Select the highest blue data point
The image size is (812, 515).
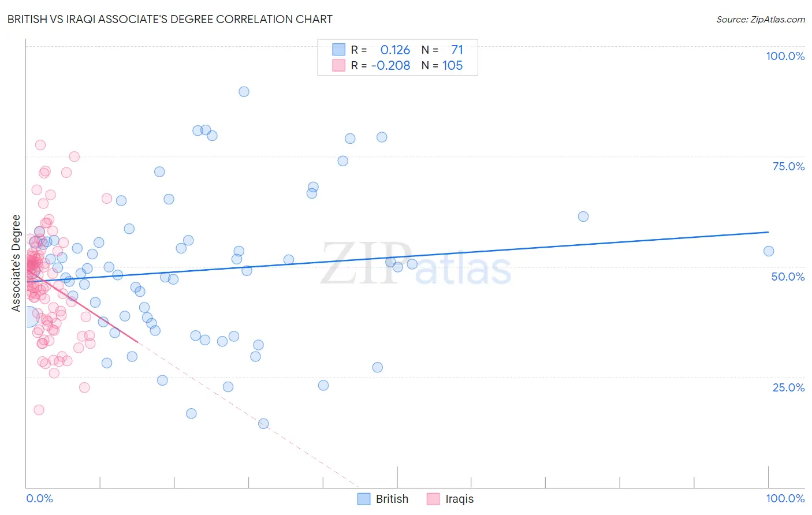244,92
